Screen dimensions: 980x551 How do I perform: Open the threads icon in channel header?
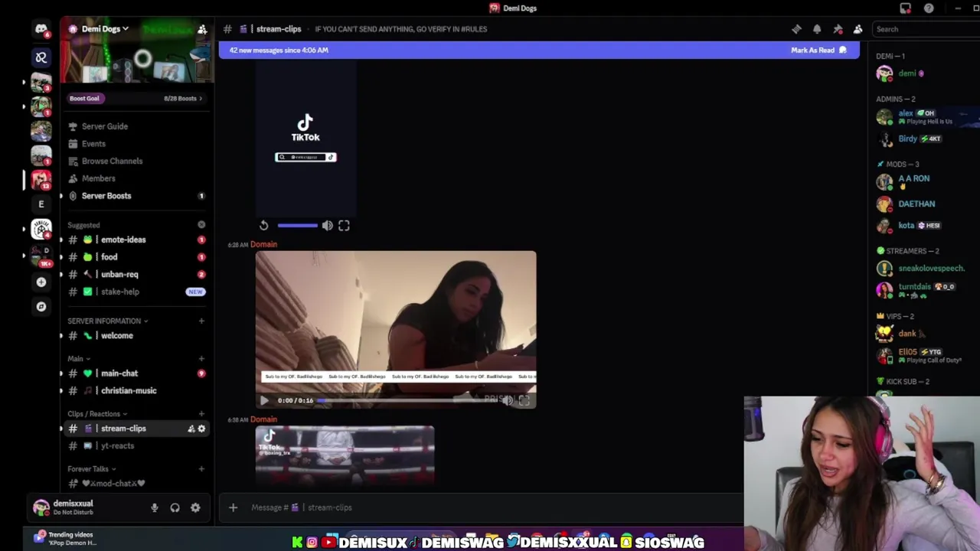coord(796,29)
